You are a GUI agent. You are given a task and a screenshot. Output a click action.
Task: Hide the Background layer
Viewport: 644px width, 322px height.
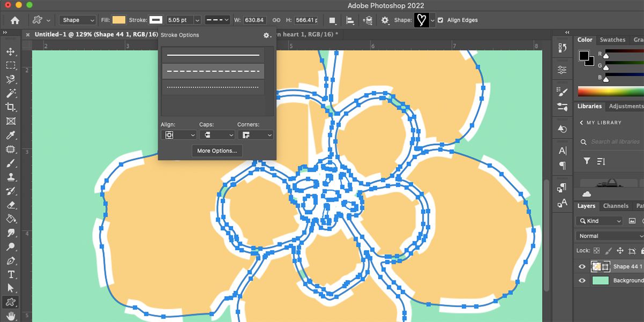(x=582, y=280)
